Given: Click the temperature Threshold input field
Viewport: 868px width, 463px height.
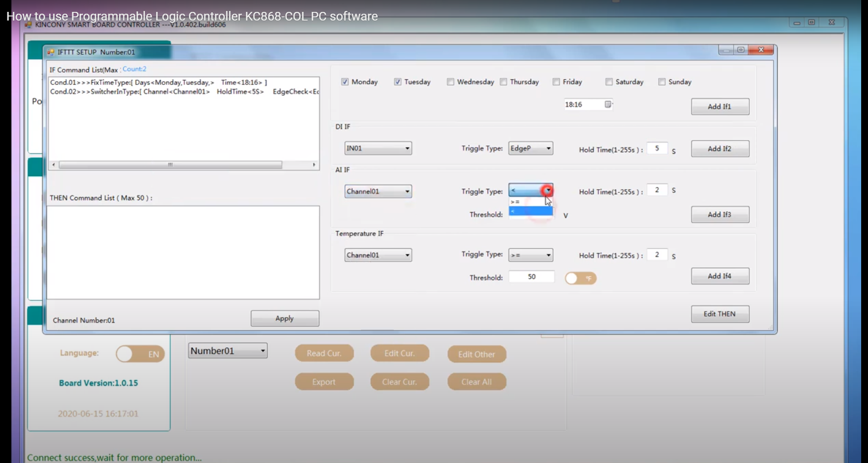Looking at the screenshot, I should (x=531, y=277).
